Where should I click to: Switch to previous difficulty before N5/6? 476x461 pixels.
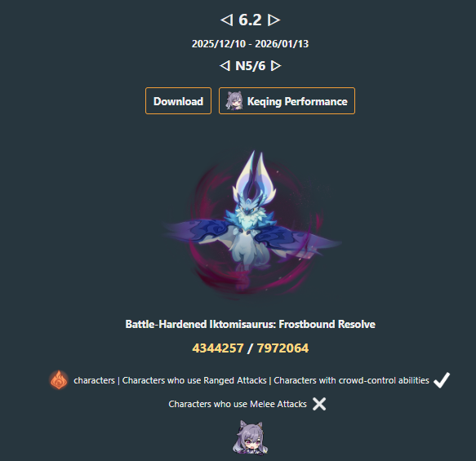click(225, 66)
